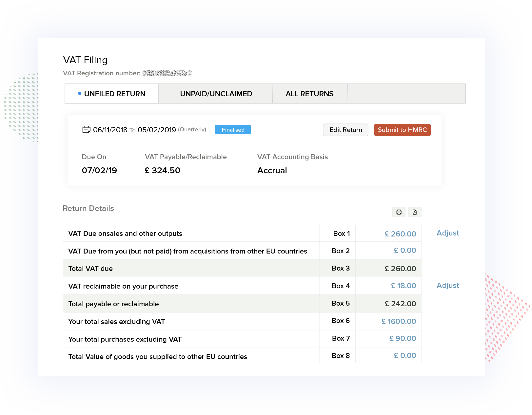Adjust the Box 1 VAT due on sales

coord(447,233)
